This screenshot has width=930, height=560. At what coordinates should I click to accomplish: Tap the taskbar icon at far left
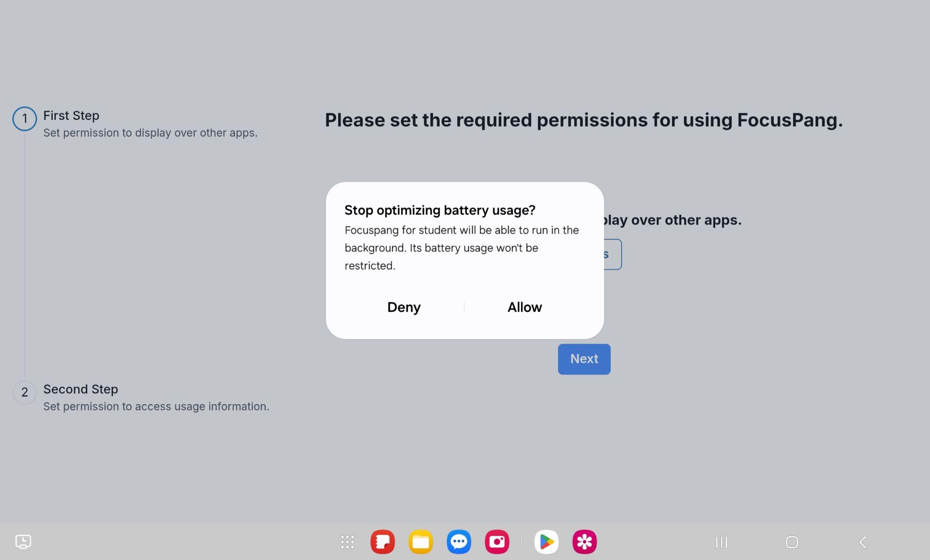[x=23, y=542]
